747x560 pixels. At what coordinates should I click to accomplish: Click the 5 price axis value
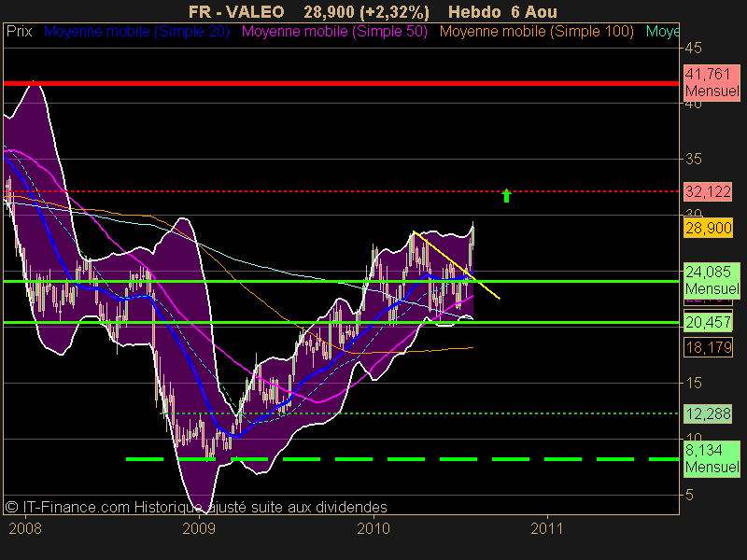(689, 496)
